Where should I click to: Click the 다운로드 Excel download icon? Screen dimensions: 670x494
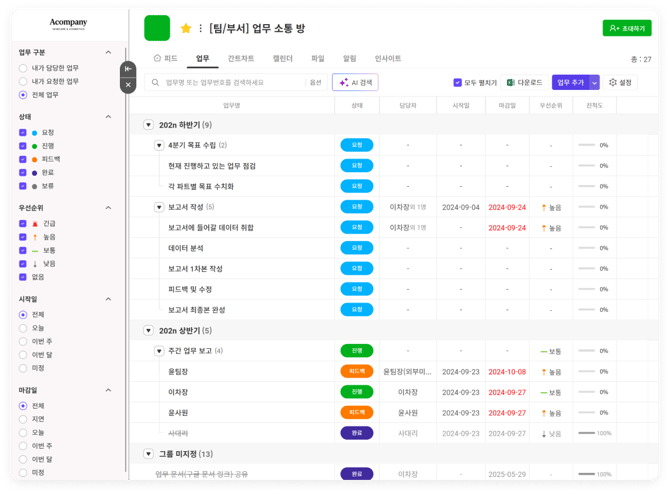[x=510, y=82]
